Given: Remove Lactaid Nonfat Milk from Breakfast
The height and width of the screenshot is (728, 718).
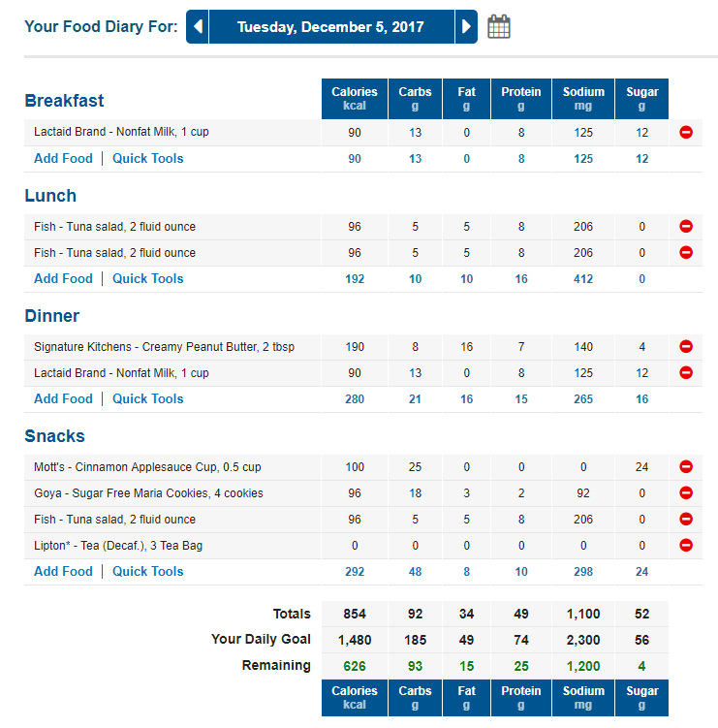Looking at the screenshot, I should click(x=686, y=133).
